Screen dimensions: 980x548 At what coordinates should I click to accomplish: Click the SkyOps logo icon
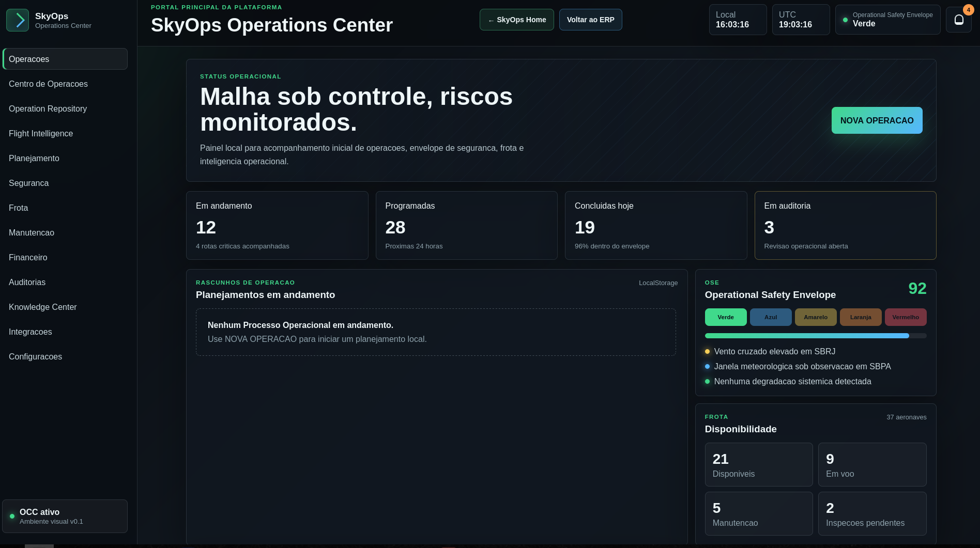click(x=18, y=20)
